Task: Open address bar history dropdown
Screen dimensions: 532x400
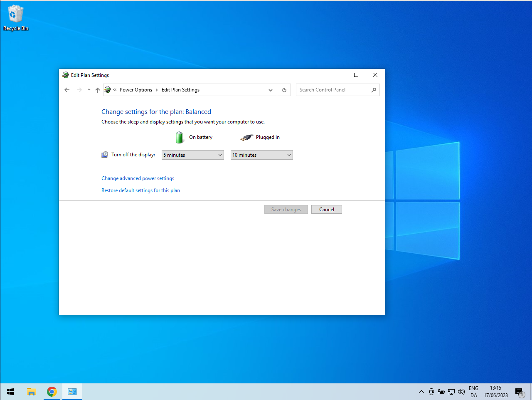Action: click(x=271, y=90)
